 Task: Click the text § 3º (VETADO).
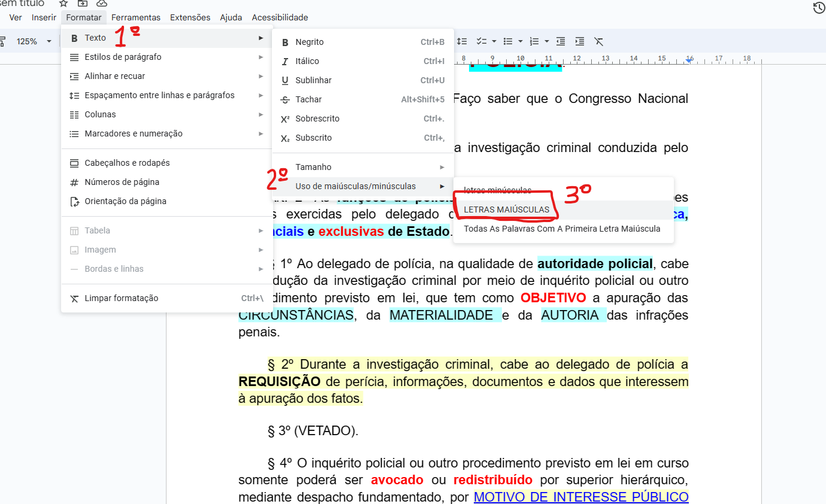[313, 430]
